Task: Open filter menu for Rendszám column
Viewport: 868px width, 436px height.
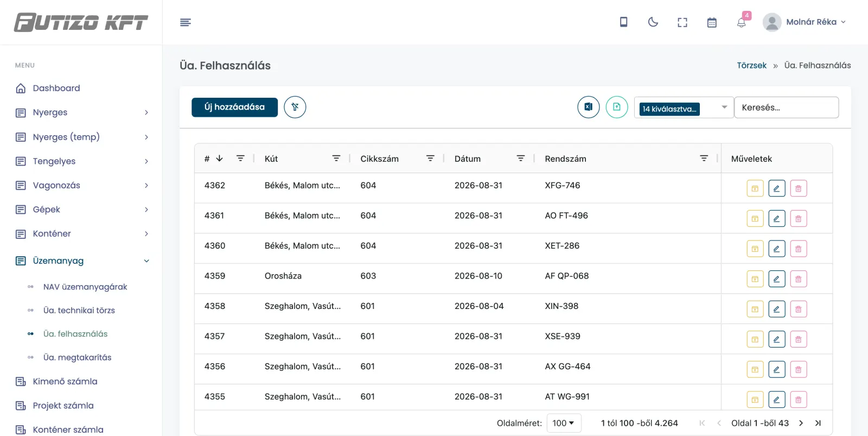Action: pos(704,158)
